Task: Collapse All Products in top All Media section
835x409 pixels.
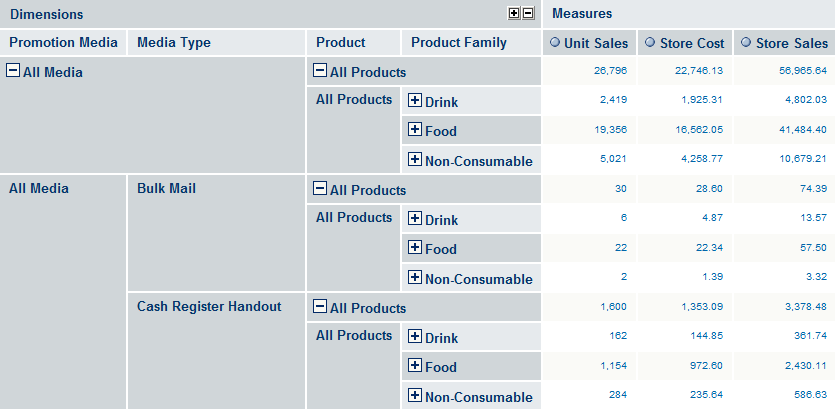Action: click(320, 70)
